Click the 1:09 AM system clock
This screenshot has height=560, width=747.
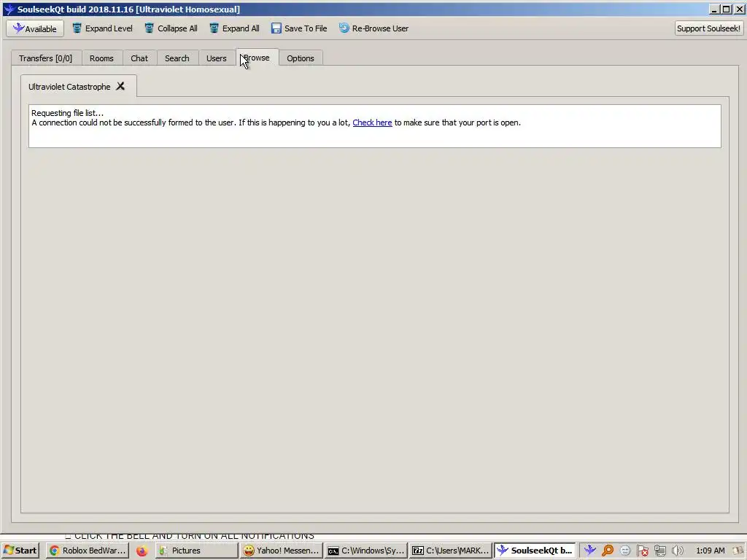click(x=711, y=551)
